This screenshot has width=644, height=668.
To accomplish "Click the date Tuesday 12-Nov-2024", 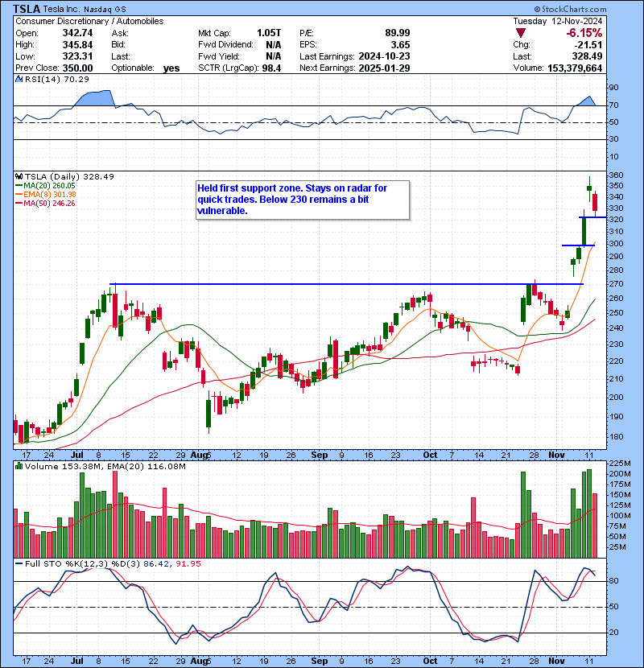I will pos(558,21).
